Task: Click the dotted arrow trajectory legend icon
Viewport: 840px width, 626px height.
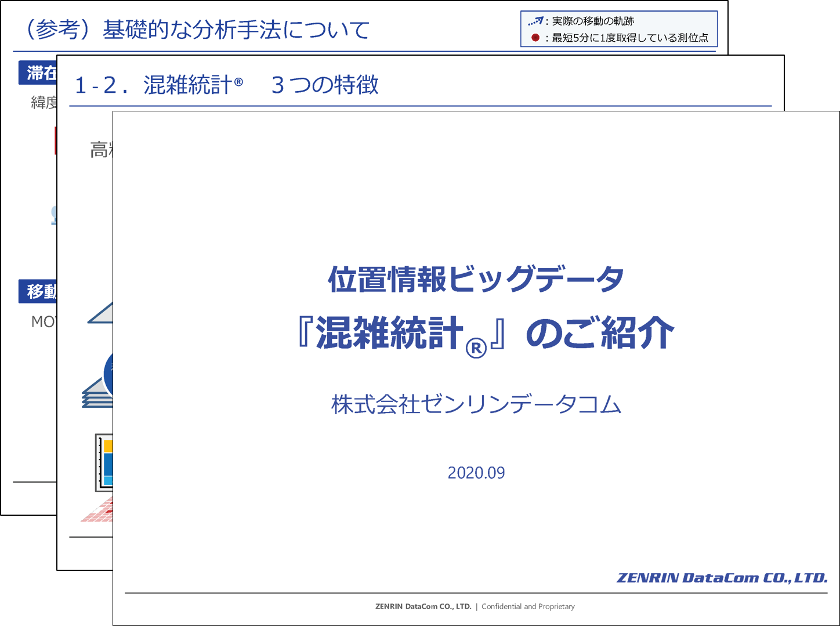Action: point(535,21)
